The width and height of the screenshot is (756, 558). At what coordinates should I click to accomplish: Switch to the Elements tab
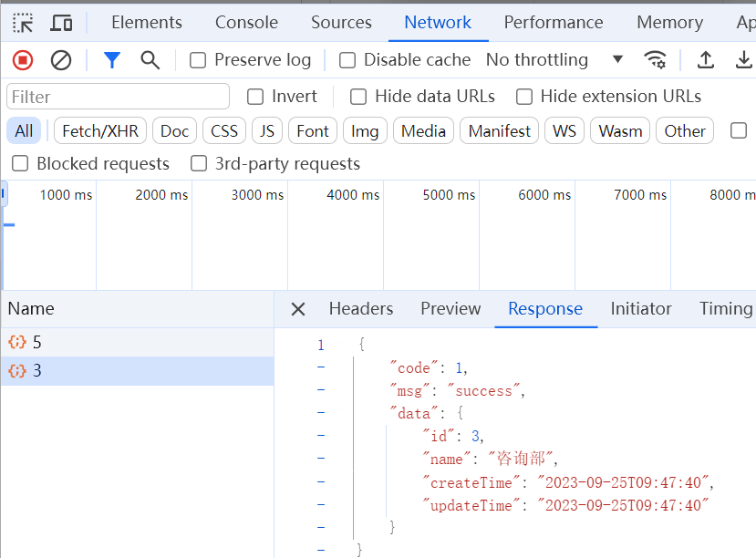pos(147,23)
